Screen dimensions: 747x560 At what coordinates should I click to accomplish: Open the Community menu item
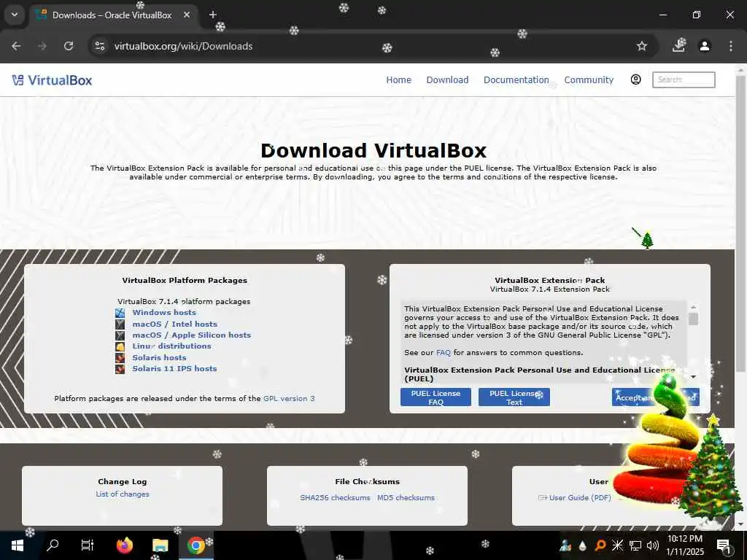[x=589, y=80]
